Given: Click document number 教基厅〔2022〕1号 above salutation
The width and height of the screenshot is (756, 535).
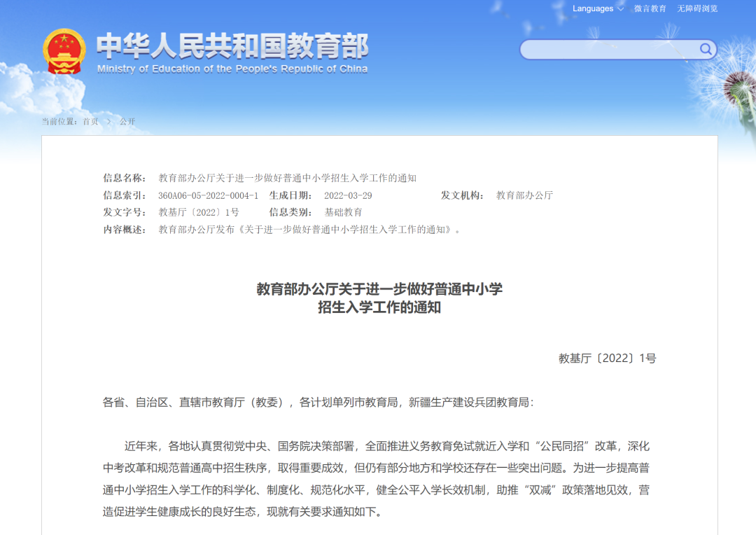Looking at the screenshot, I should (607, 359).
